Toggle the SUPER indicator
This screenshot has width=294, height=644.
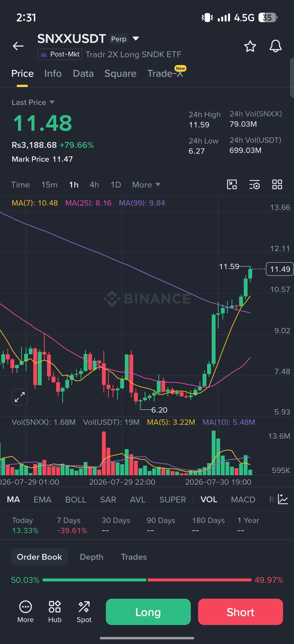click(x=173, y=499)
